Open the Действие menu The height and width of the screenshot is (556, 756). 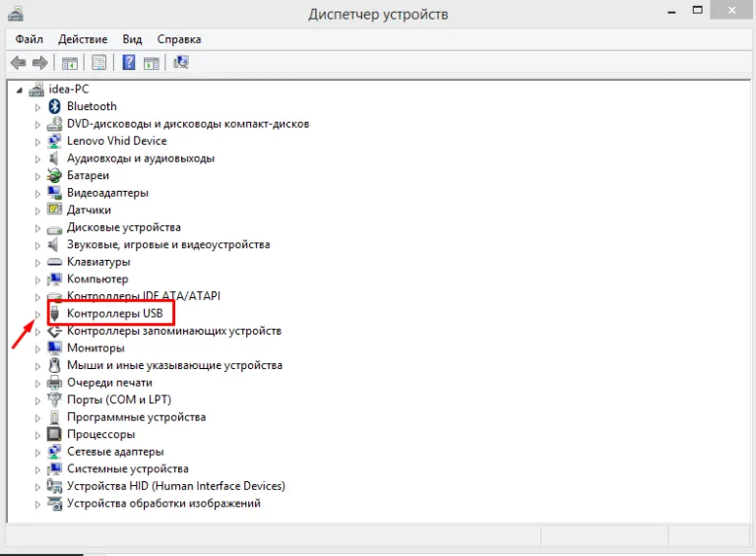[x=83, y=39]
